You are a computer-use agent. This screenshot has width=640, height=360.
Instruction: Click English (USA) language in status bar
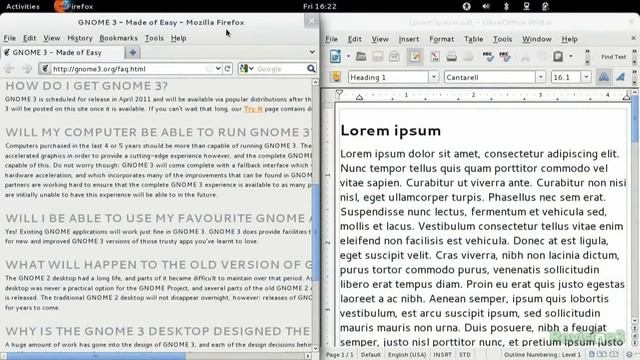pyautogui.click(x=407, y=355)
